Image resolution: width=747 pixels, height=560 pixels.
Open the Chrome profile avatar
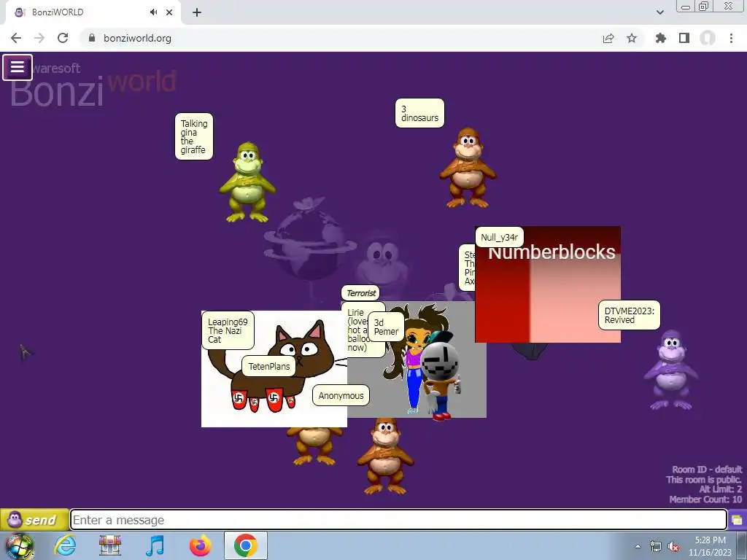click(x=708, y=38)
